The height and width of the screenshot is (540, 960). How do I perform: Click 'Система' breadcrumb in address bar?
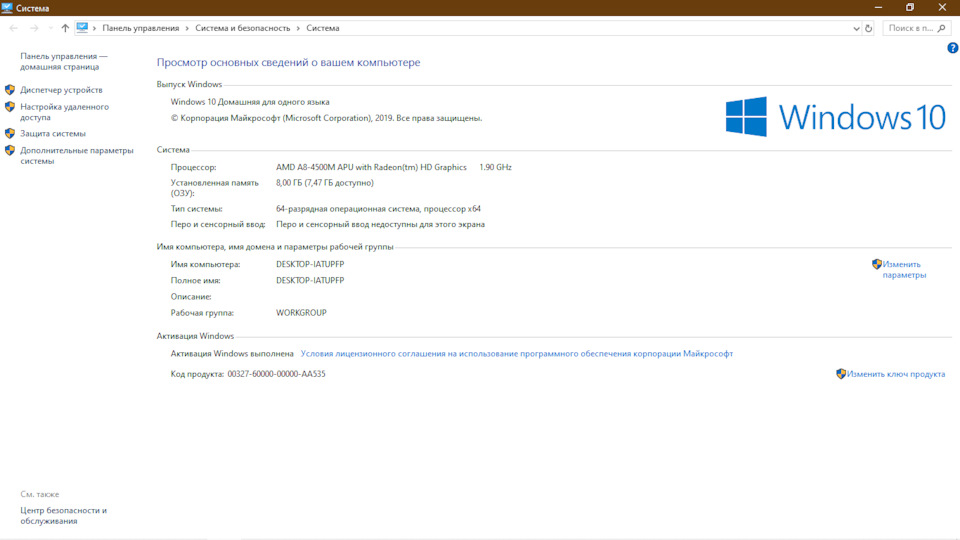323,28
